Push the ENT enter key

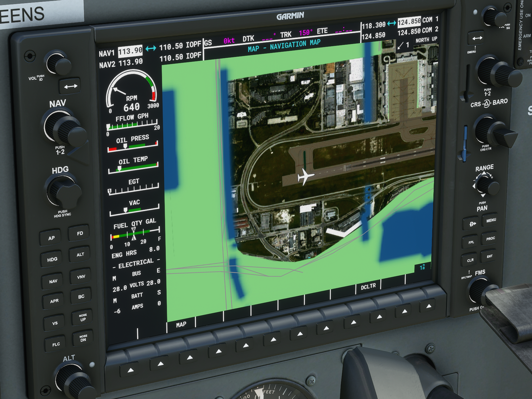(489, 256)
